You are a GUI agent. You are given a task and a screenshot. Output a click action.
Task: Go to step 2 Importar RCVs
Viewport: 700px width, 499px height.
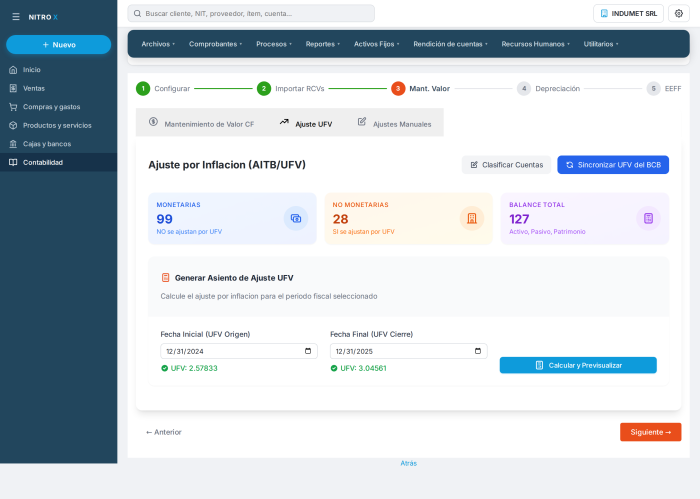click(x=291, y=88)
